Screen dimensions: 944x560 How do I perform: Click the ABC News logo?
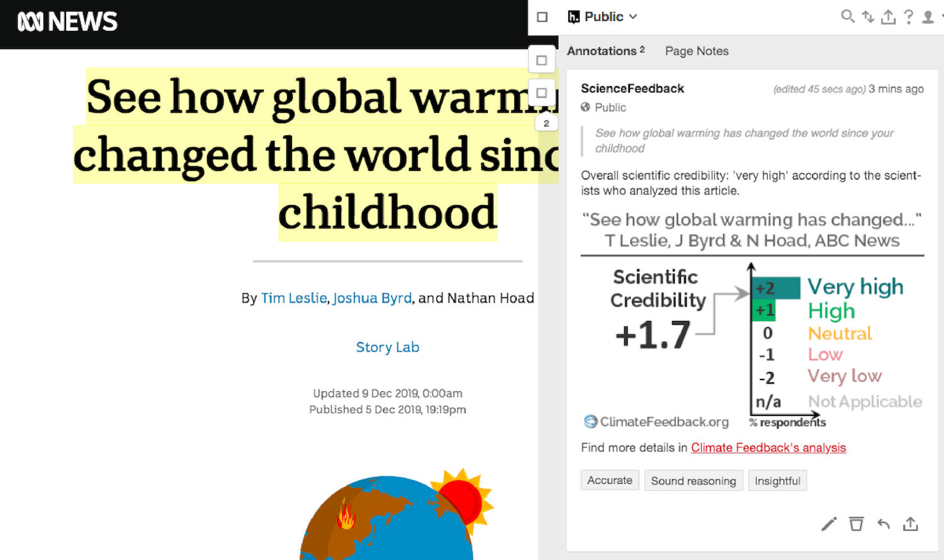(67, 22)
